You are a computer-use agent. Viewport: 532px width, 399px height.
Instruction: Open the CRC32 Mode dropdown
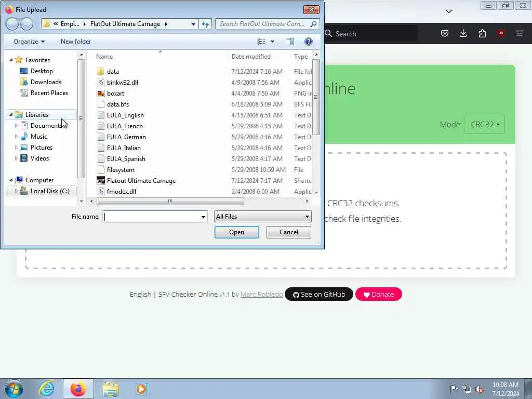[484, 124]
